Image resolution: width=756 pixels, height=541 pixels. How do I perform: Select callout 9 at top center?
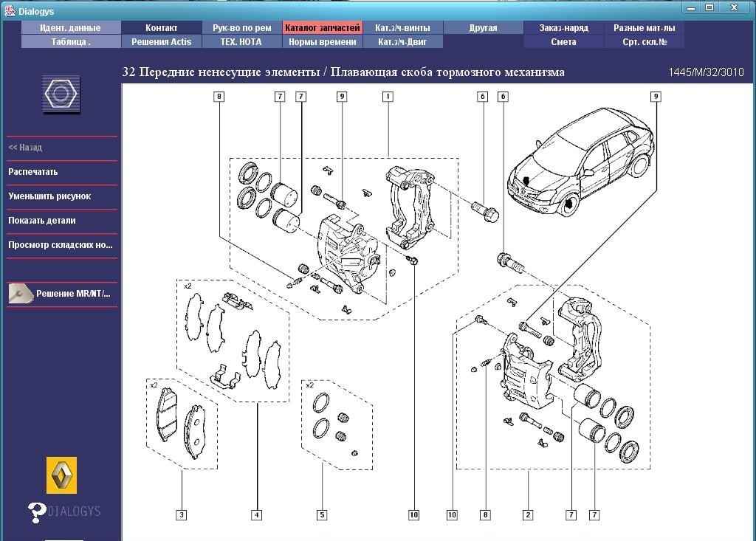[x=341, y=97]
